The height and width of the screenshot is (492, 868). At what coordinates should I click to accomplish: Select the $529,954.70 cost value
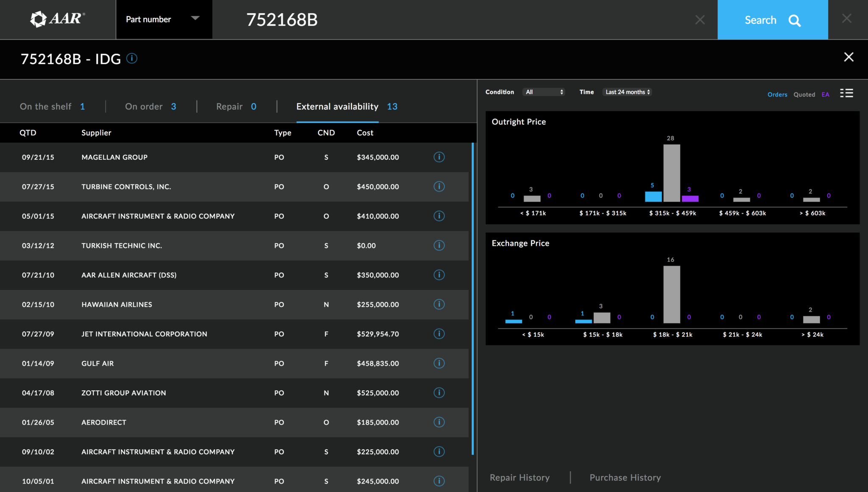click(x=378, y=334)
